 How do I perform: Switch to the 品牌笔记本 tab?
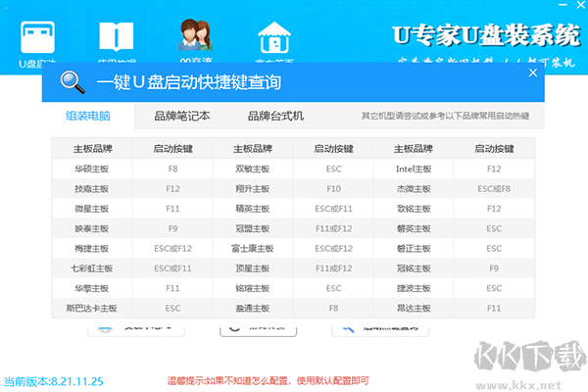(x=182, y=116)
